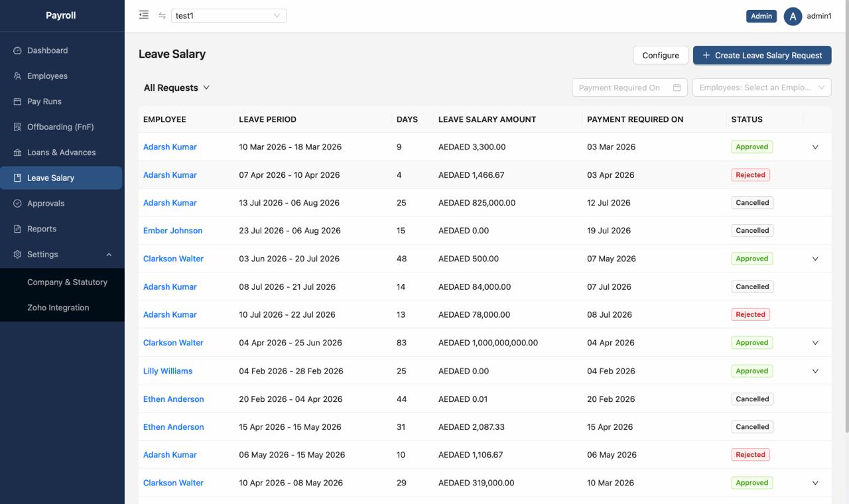Click the Payment Required On date field
The height and width of the screenshot is (504, 849).
[629, 88]
